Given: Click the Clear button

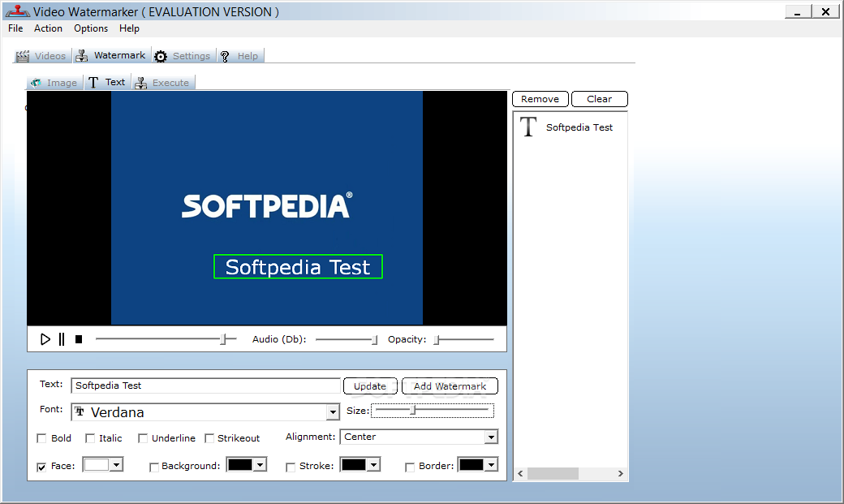Looking at the screenshot, I should pos(599,99).
